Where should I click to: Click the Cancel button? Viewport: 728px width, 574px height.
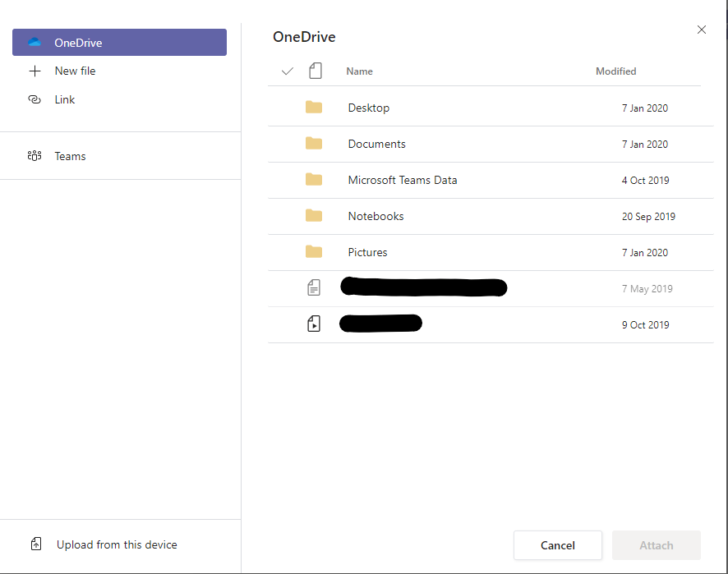(558, 545)
